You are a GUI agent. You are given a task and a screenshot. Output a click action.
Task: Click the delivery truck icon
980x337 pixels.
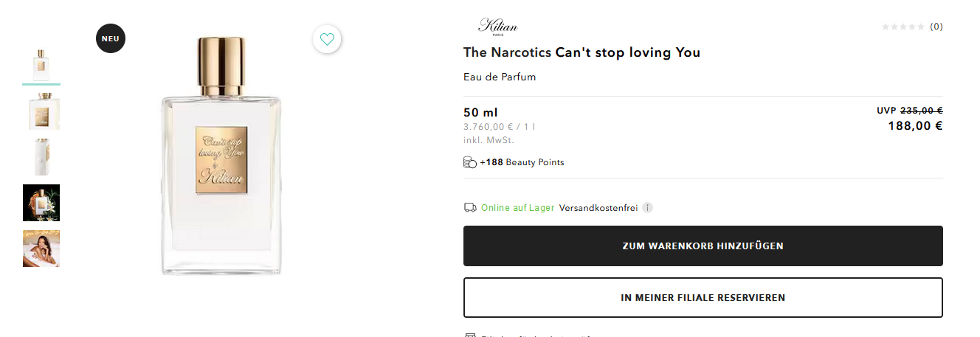click(x=469, y=208)
